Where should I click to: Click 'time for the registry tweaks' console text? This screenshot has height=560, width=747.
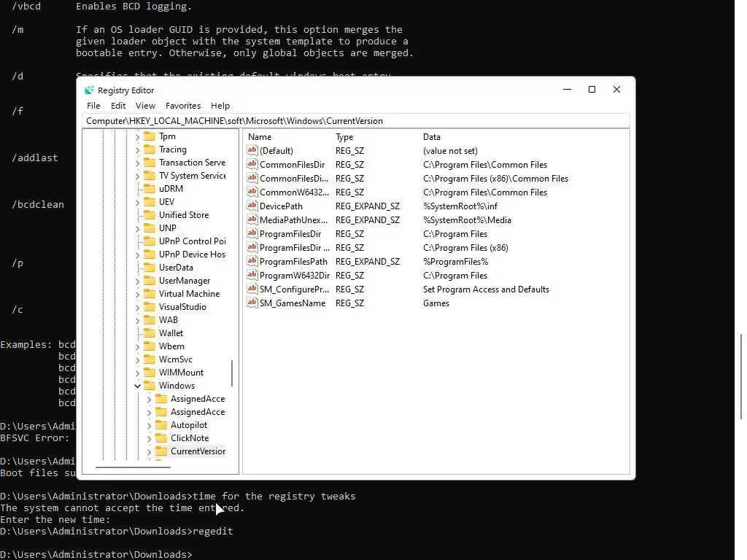pyautogui.click(x=274, y=496)
